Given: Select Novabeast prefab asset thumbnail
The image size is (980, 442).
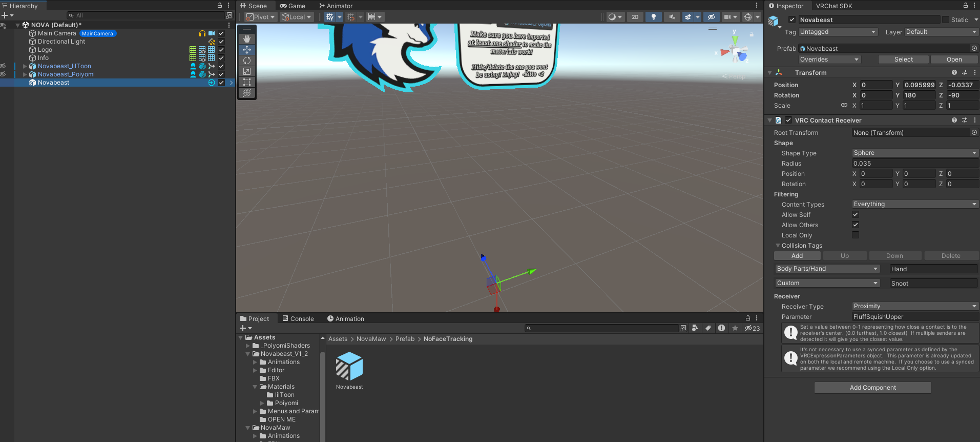Looking at the screenshot, I should [x=349, y=366].
